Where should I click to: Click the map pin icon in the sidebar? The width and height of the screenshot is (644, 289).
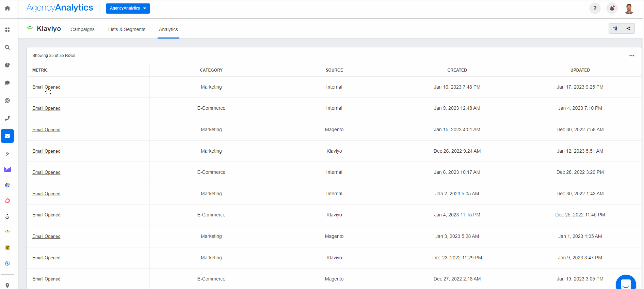[x=7, y=285]
